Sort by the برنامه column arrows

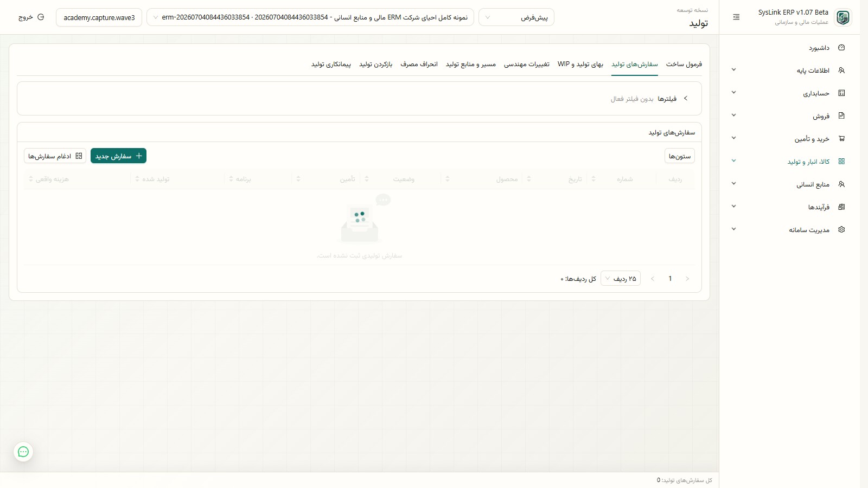[x=231, y=179]
